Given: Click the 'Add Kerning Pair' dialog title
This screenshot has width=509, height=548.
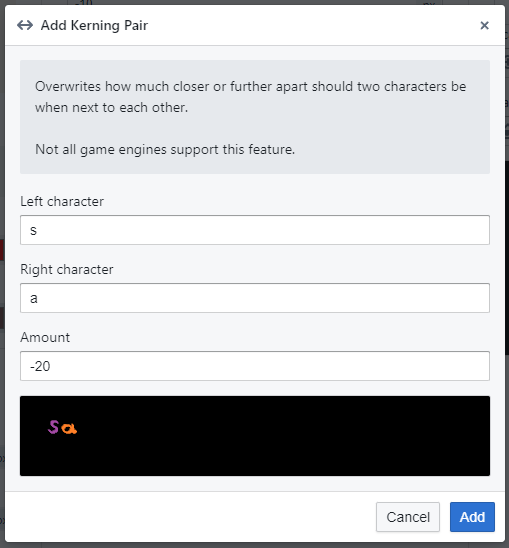Looking at the screenshot, I should 94,26.
